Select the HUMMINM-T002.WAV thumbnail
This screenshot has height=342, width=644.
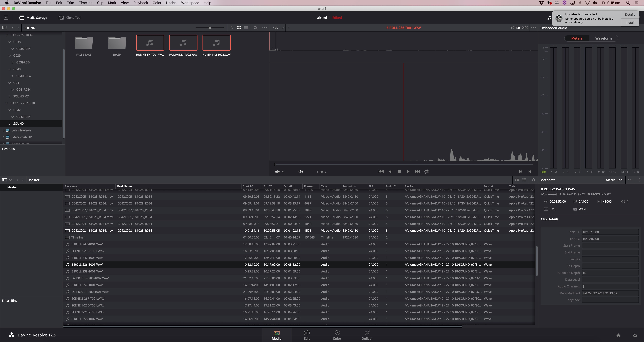click(183, 43)
